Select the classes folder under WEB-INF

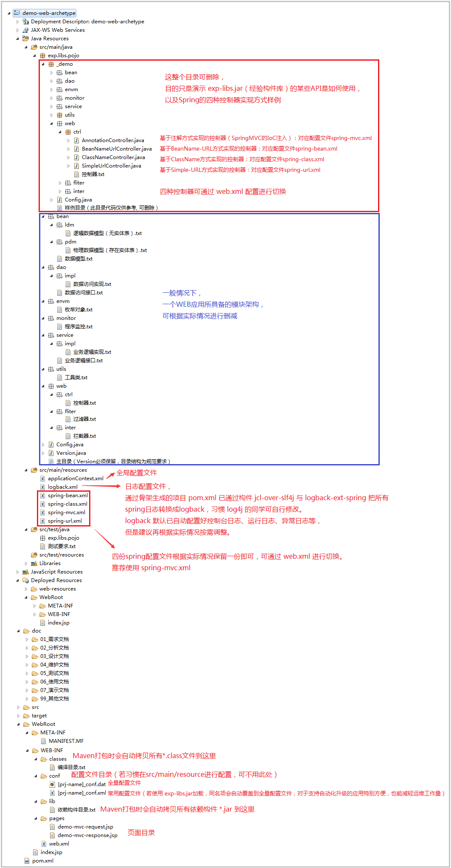tap(58, 759)
